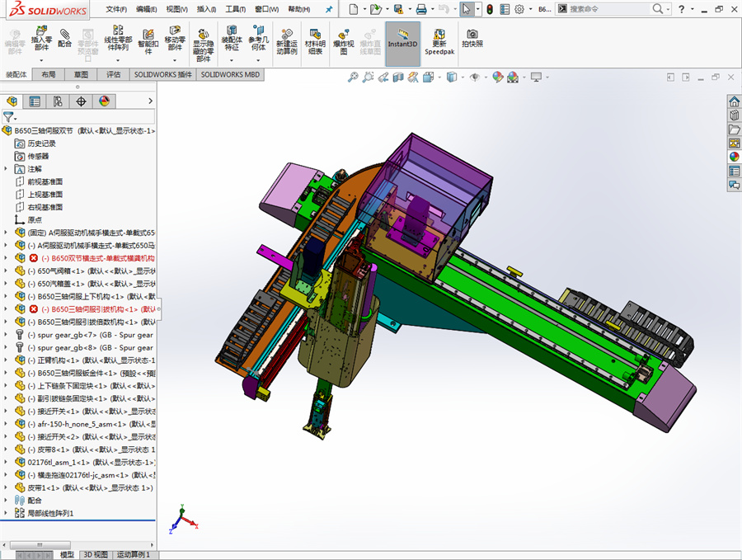The image size is (742, 560).
Task: Toggle hide/show items eye icon
Action: (475, 77)
